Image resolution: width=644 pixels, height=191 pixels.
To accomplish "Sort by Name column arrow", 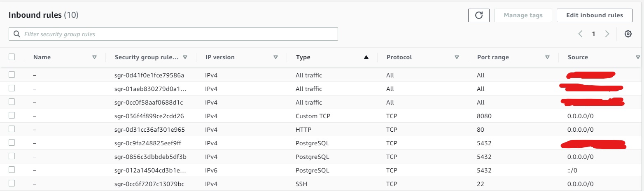I will [x=94, y=57].
